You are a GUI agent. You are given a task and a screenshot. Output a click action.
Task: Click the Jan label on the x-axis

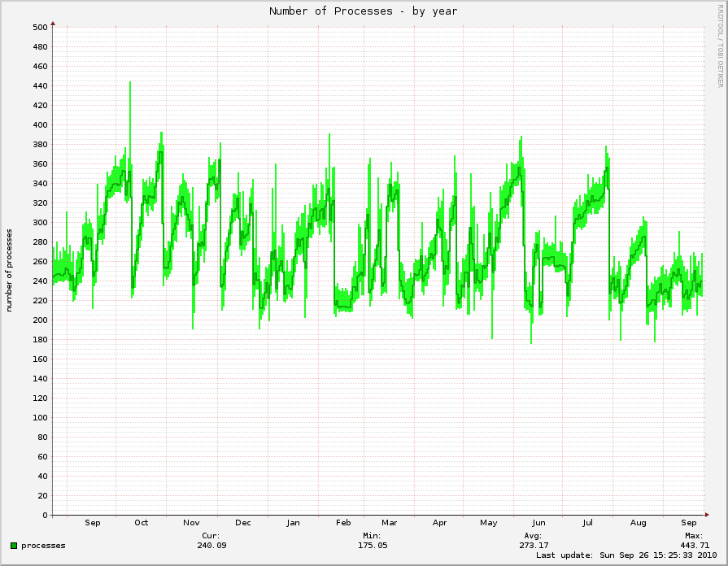point(293,522)
